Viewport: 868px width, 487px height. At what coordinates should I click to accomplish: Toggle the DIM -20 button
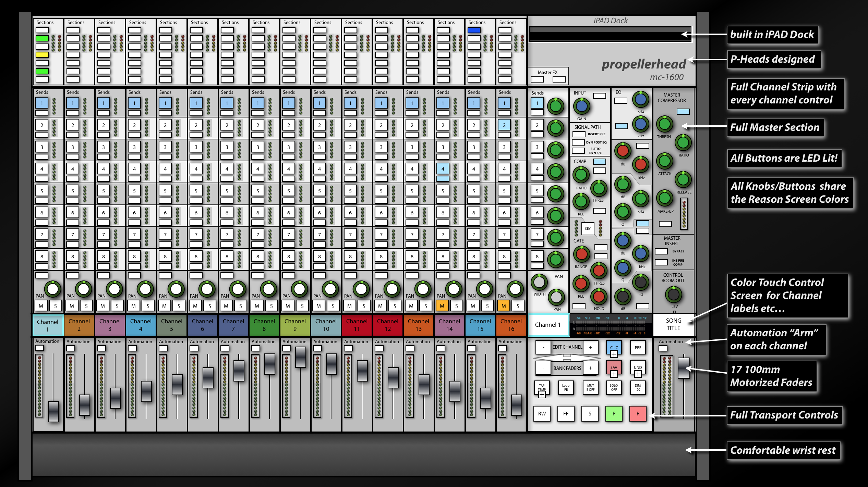(x=638, y=388)
